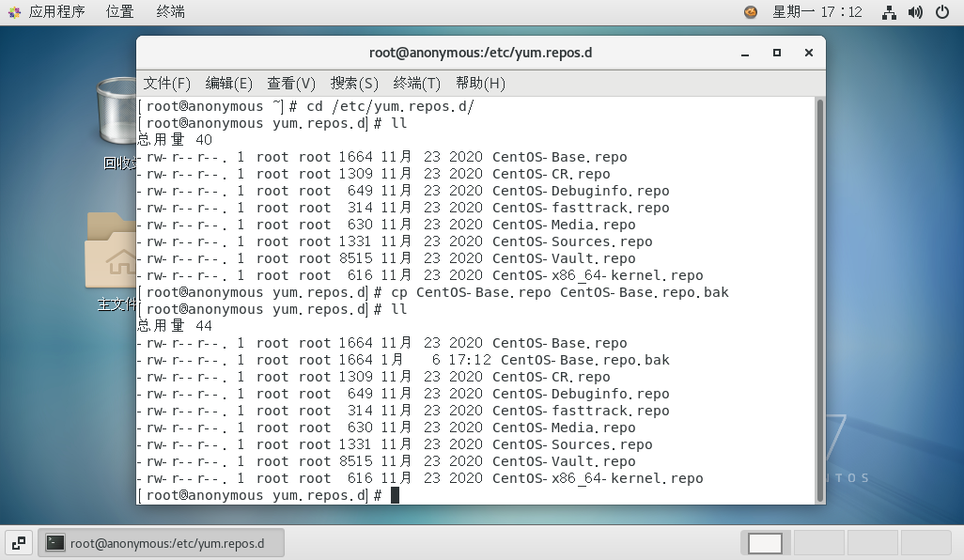Click the '17:12' timestamp of the .bak file

[x=471, y=360]
